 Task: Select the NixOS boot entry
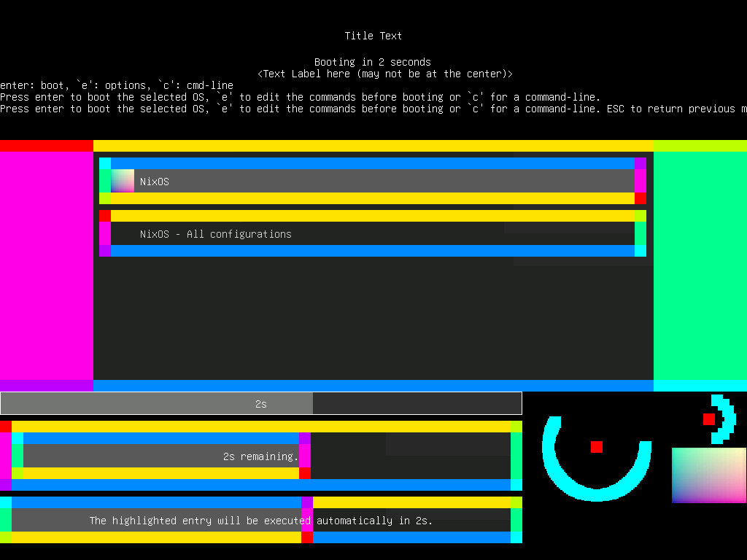[x=372, y=181]
